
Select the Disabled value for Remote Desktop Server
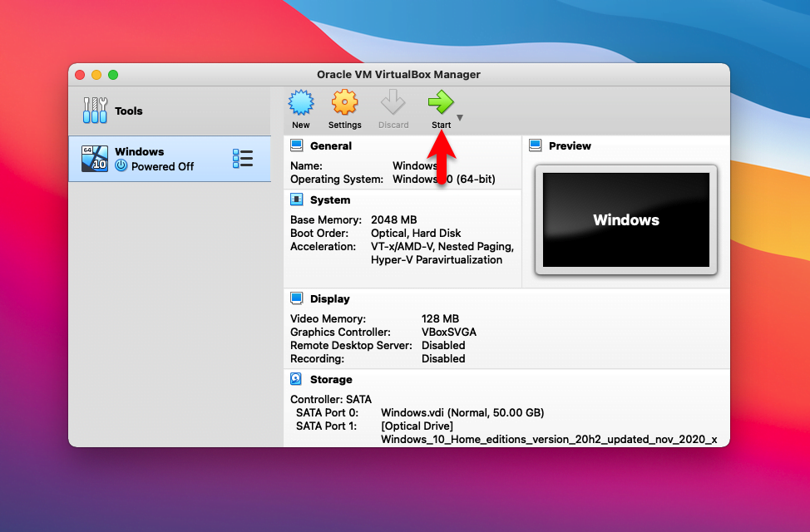pyautogui.click(x=443, y=346)
